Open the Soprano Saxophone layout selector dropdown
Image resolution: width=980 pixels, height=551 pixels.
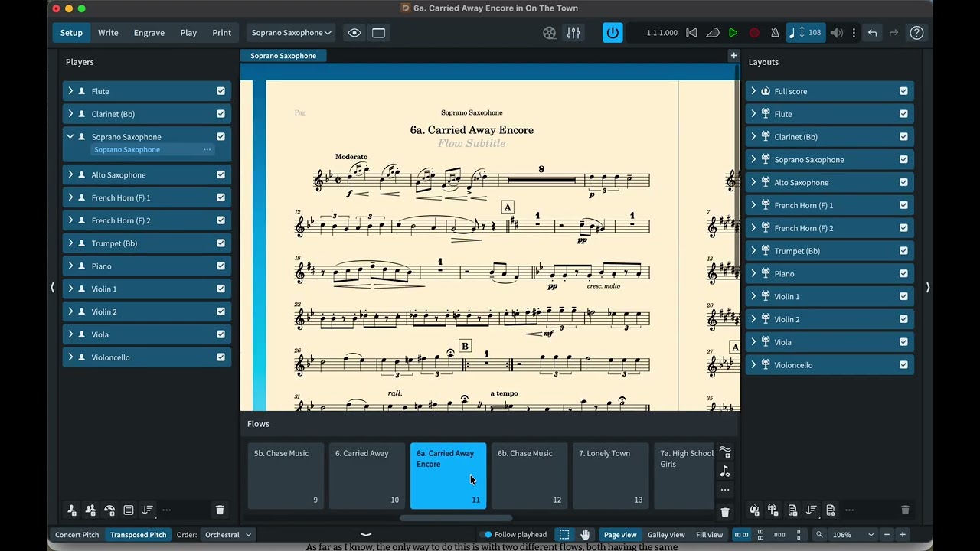tap(291, 33)
